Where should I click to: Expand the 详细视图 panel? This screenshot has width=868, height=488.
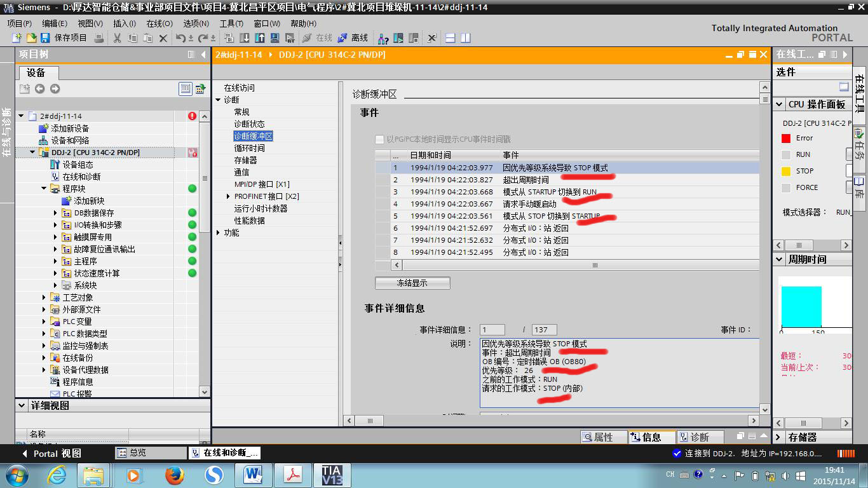[x=22, y=405]
